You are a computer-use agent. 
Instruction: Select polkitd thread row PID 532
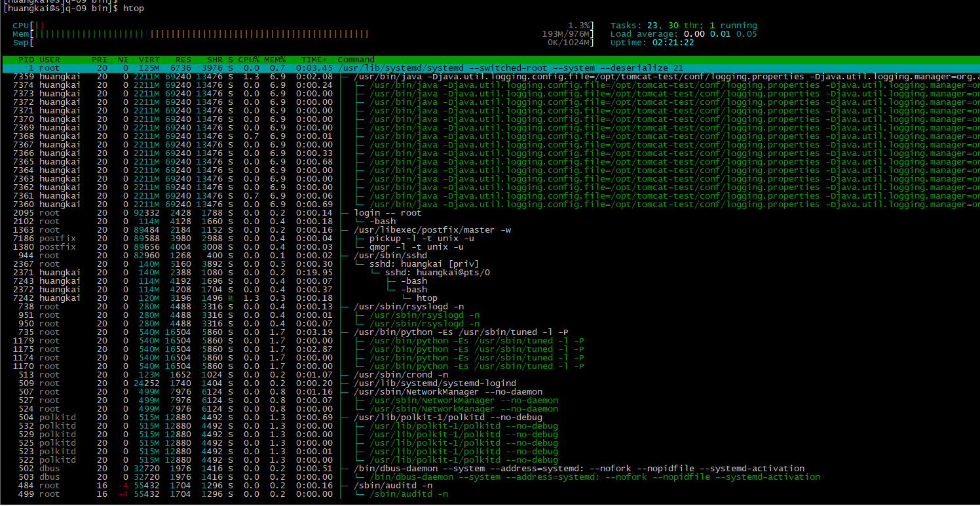490,426
